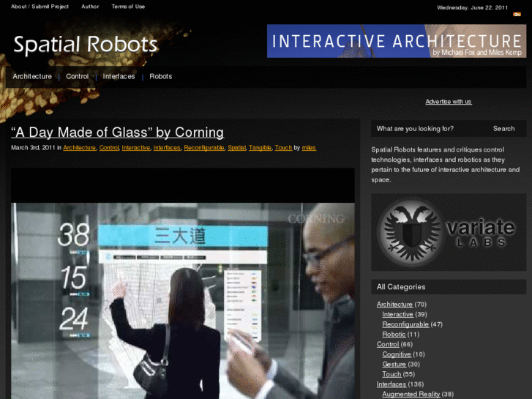Open Reconfigurable tag in post metadata
The image size is (532, 399).
204,148
